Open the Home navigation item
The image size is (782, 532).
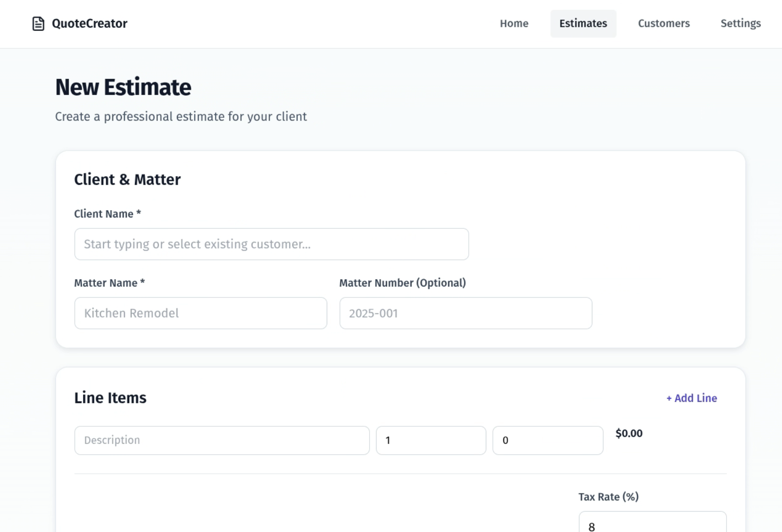[x=514, y=24]
